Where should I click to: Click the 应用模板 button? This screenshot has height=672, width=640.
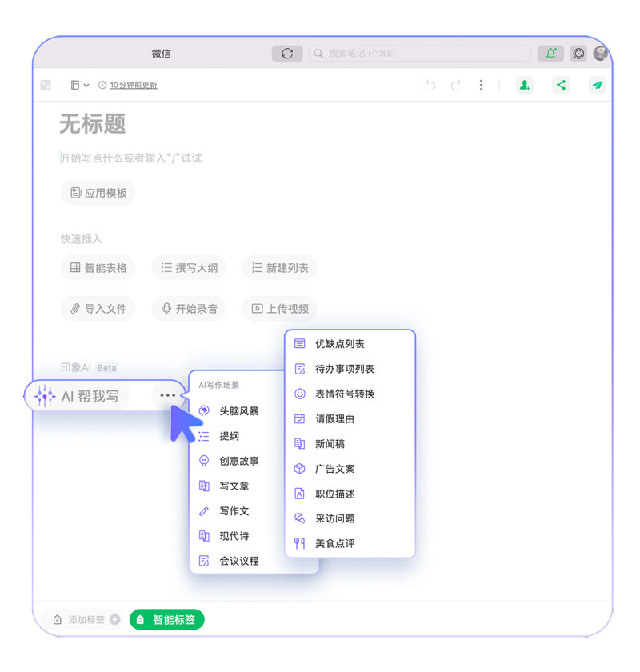point(98,193)
